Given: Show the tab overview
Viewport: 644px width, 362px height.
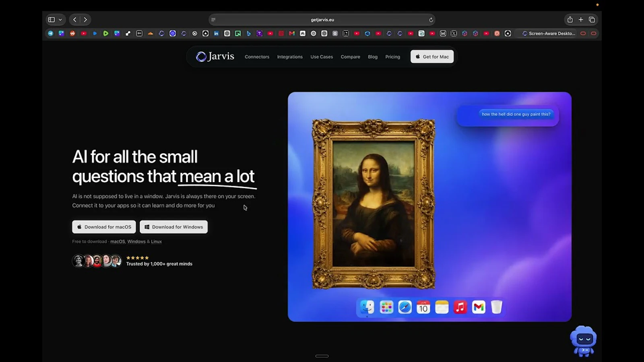Looking at the screenshot, I should click(x=592, y=19).
